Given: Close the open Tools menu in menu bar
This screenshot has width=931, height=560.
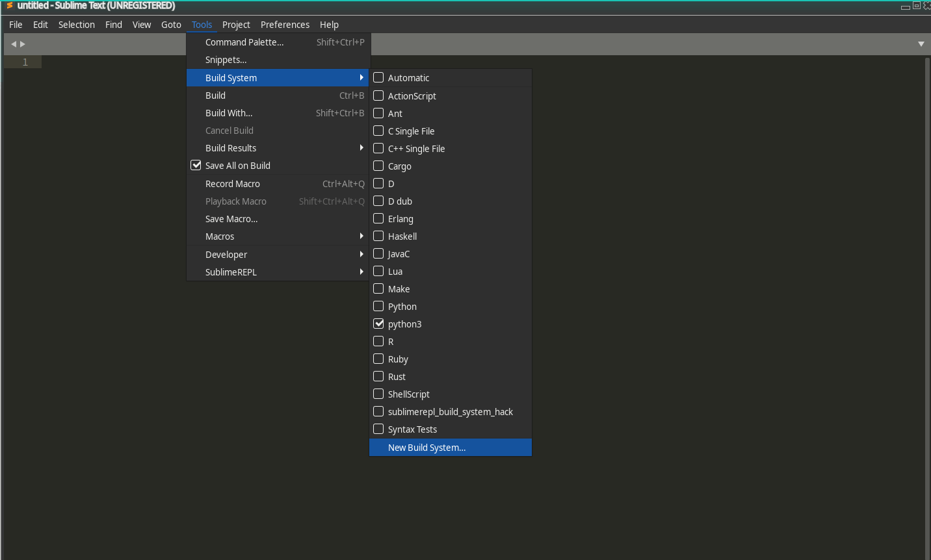Looking at the screenshot, I should pyautogui.click(x=202, y=25).
